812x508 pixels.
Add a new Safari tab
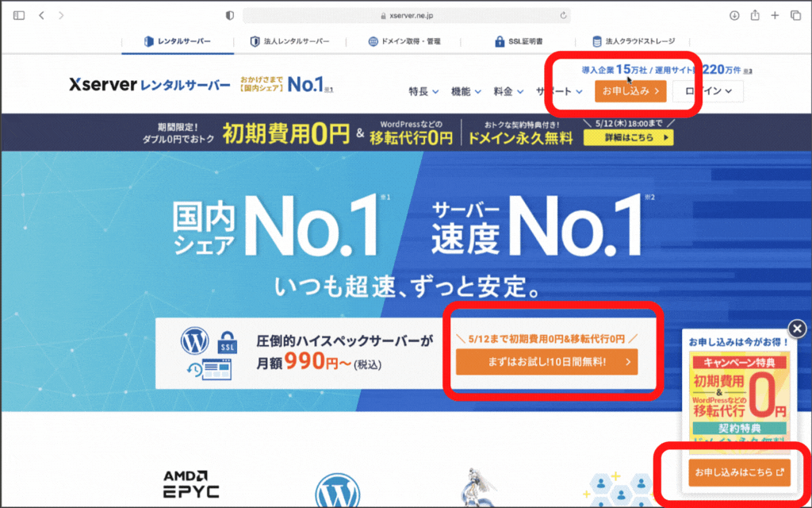tap(775, 16)
